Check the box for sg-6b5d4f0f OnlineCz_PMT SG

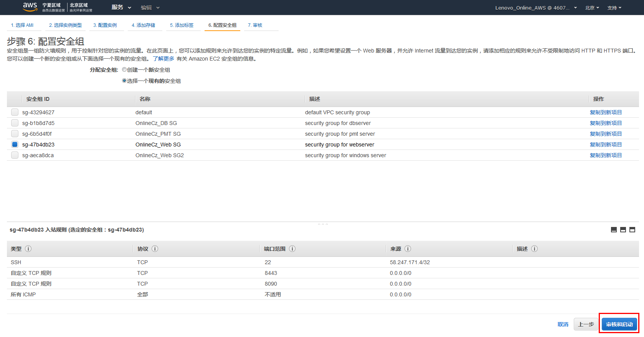(15, 134)
